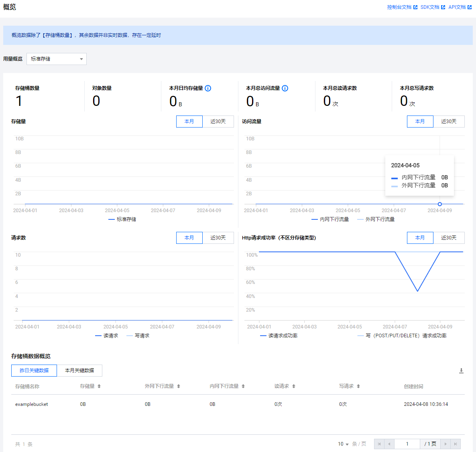Sort table by 内网下行流量 column arrows
This screenshot has width=476, height=452.
(243, 386)
